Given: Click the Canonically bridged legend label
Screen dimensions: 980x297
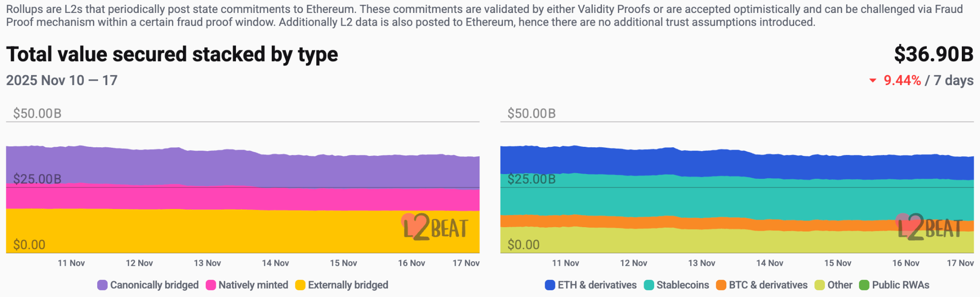Looking at the screenshot, I should tap(154, 285).
